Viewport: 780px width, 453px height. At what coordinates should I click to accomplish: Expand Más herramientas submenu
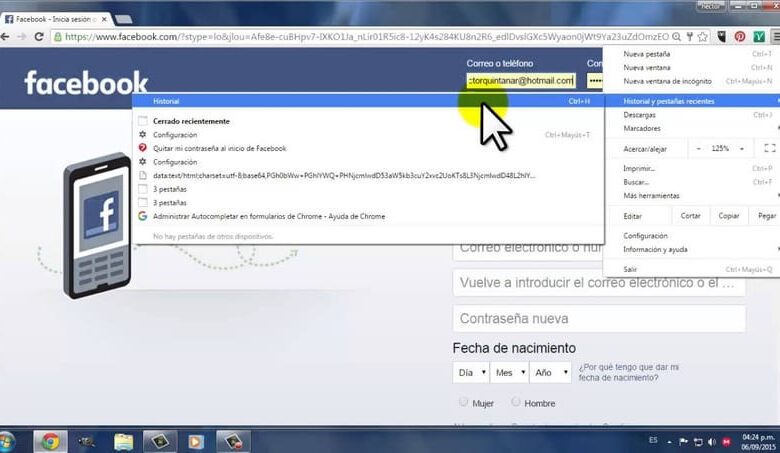(x=691, y=196)
